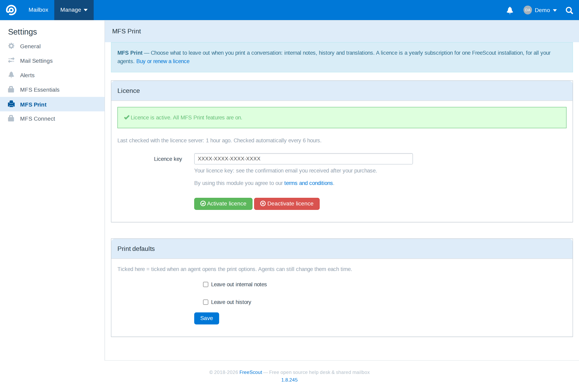This screenshot has width=579, height=392.
Task: Open FreeScout footer link
Action: point(251,372)
